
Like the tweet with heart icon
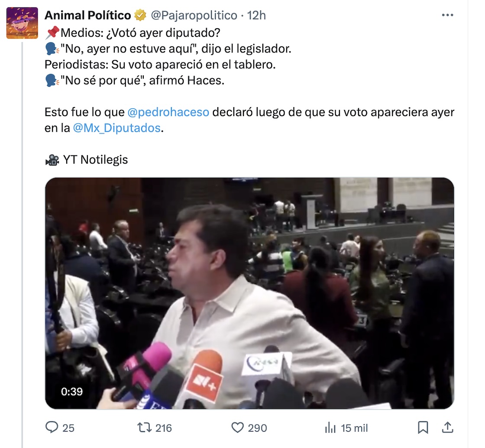[x=237, y=428]
